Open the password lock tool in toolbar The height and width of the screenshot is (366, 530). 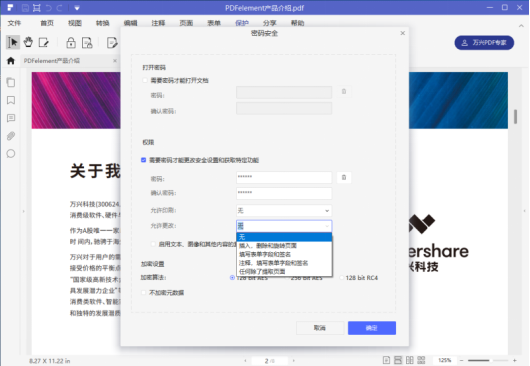pos(71,43)
